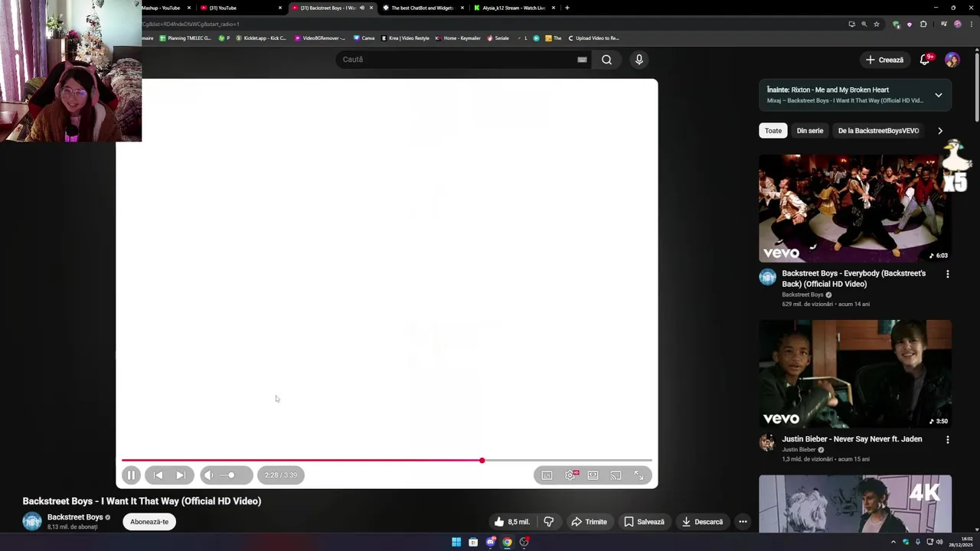Select the De la BackstreetBoysVEVO chip
This screenshot has width=980, height=551.
[x=878, y=131]
